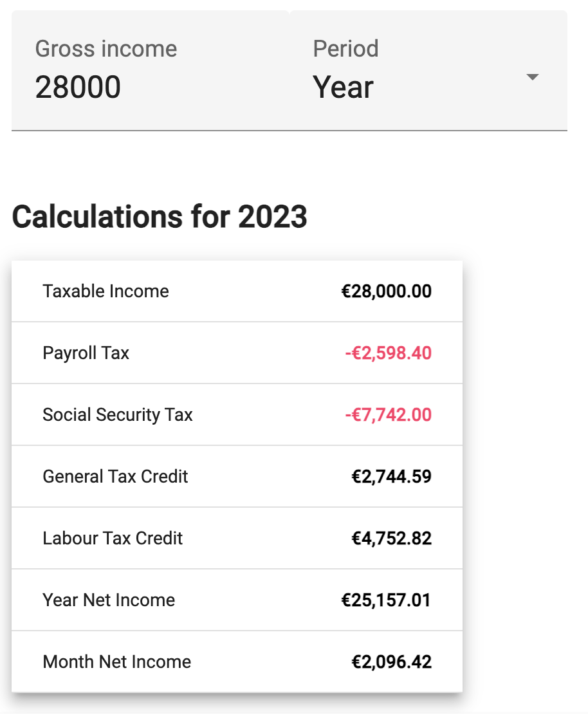Open the Period dropdown showing Year
The width and height of the screenshot is (588, 722).
[x=344, y=88]
